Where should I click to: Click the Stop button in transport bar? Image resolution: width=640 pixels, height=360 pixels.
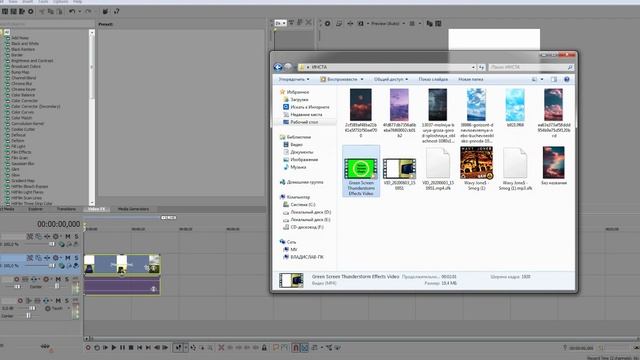click(131, 348)
